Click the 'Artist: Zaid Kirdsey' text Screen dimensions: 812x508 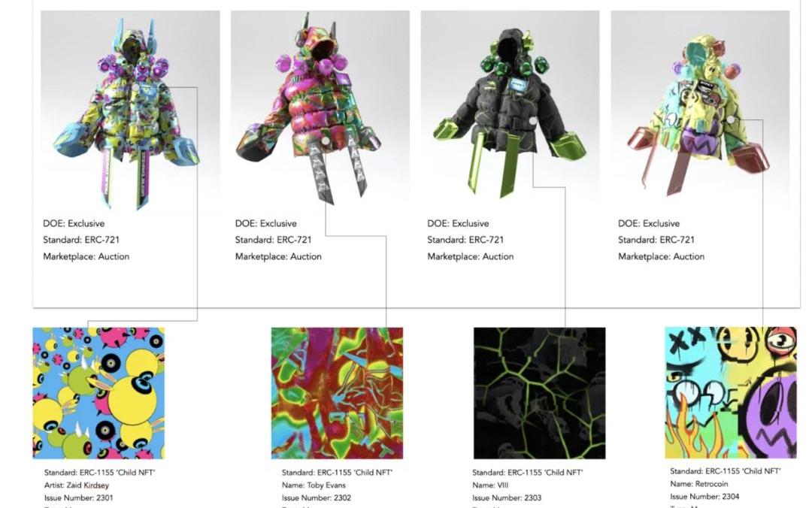[77, 485]
